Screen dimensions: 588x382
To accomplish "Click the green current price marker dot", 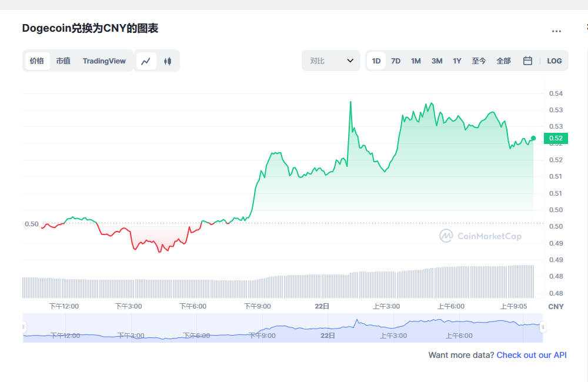I will point(533,139).
